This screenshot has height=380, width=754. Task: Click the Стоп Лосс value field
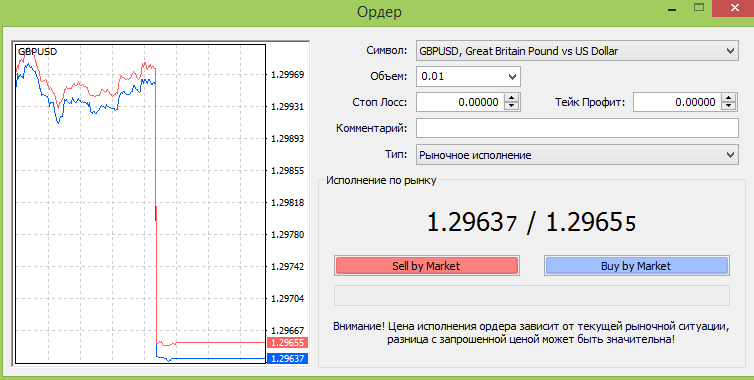point(460,102)
